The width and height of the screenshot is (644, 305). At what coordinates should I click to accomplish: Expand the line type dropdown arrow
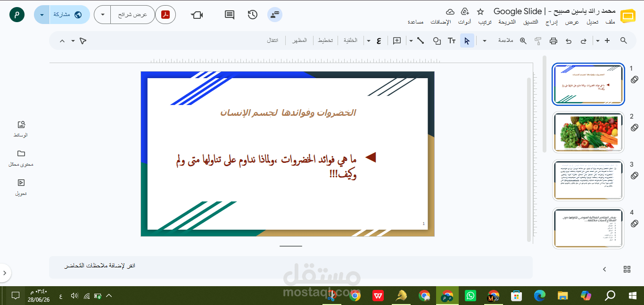(411, 40)
